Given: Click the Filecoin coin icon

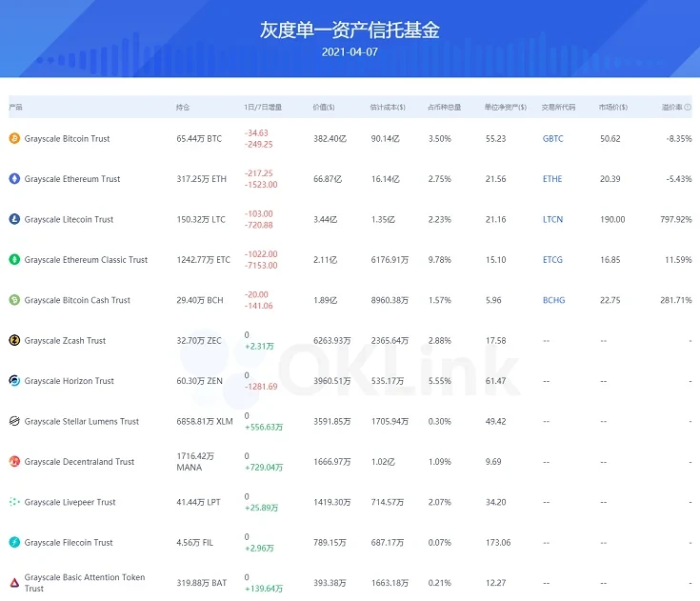Looking at the screenshot, I should tap(14, 543).
